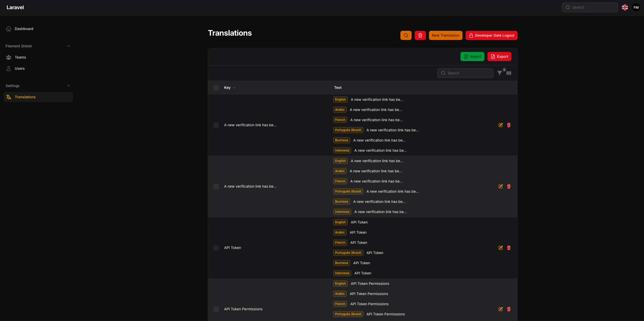Click the orange search icon near New Translation
644x321 pixels.
tap(406, 35)
